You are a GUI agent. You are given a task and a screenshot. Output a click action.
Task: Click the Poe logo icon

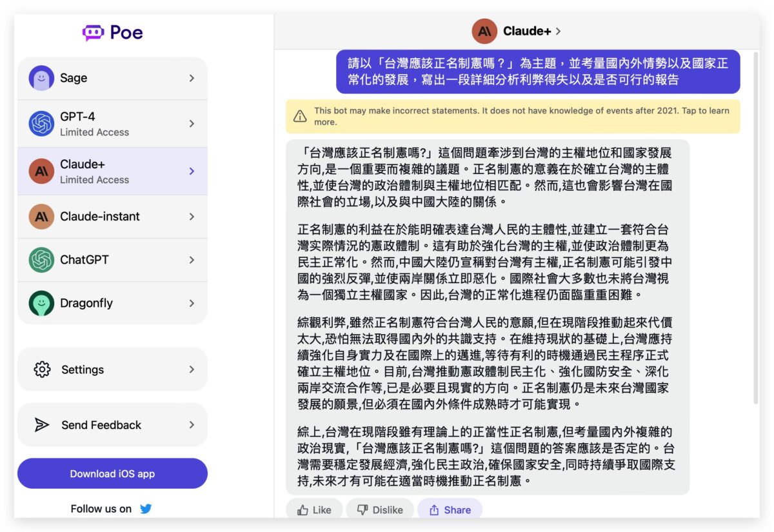[93, 33]
